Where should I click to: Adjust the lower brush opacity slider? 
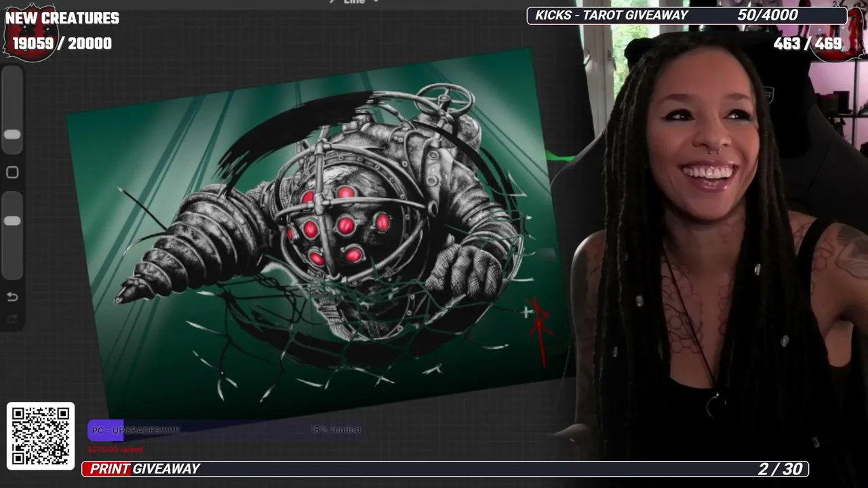pos(12,235)
